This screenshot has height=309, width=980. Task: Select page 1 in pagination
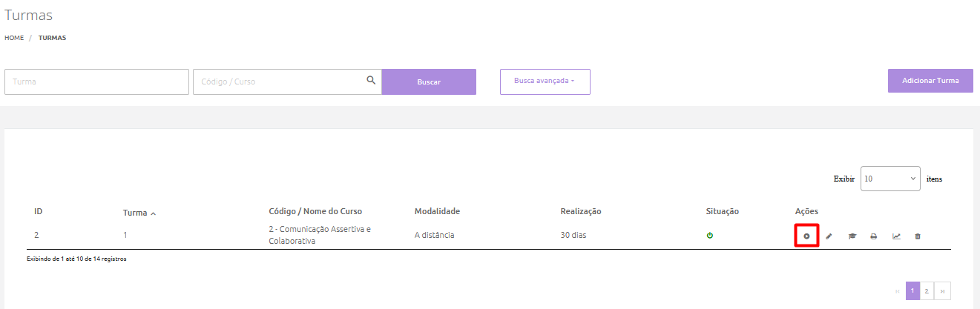[x=912, y=291]
